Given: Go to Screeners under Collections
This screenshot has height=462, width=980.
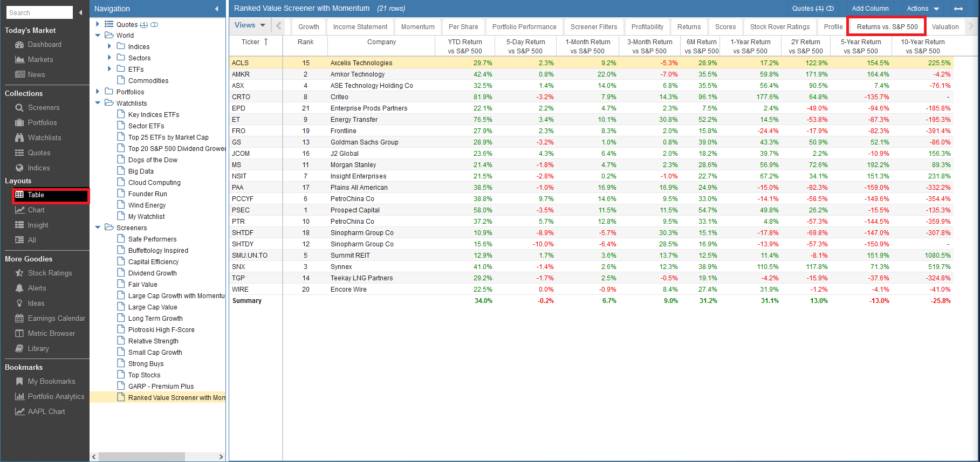Looking at the screenshot, I should (x=44, y=107).
